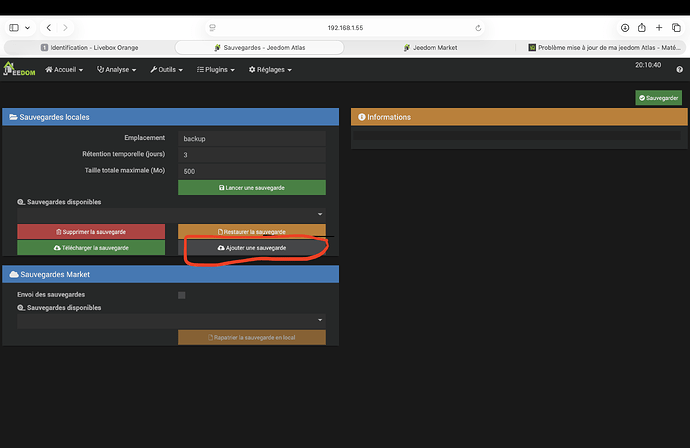
Task: Click the Informations panel header
Action: 519,117
